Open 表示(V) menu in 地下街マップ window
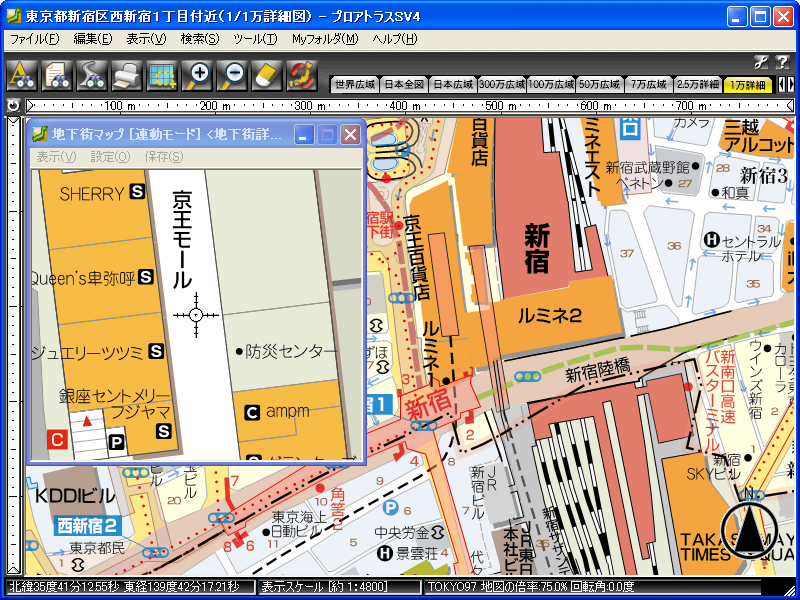 [x=56, y=157]
